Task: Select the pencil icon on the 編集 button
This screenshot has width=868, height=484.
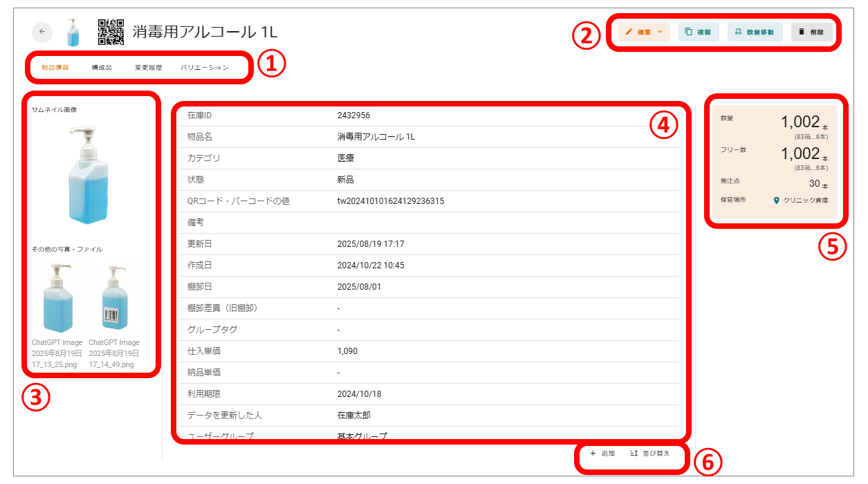Action: pyautogui.click(x=628, y=32)
